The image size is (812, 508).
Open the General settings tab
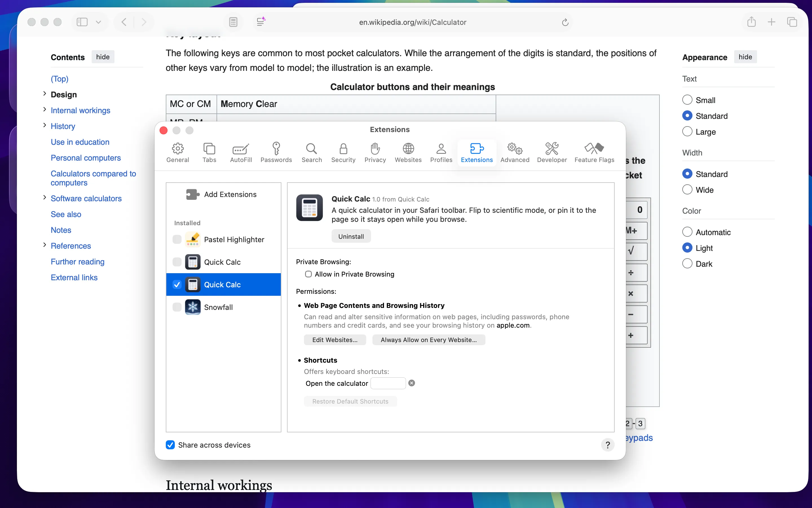(x=178, y=152)
